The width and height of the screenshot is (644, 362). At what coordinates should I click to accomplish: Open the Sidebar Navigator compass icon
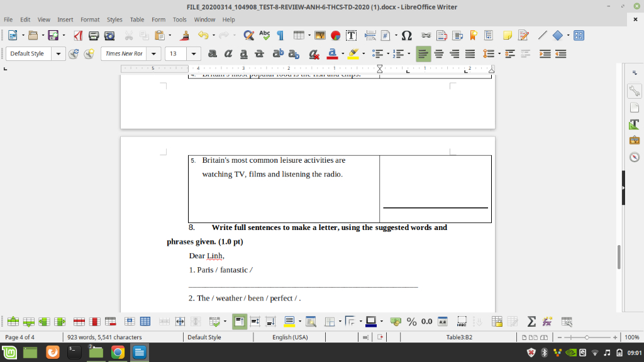(635, 157)
